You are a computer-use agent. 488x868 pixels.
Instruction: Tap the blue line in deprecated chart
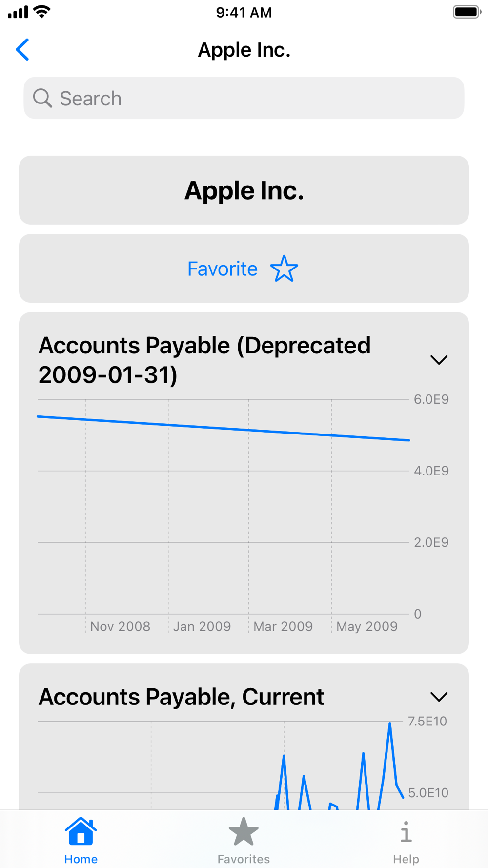[224, 428]
